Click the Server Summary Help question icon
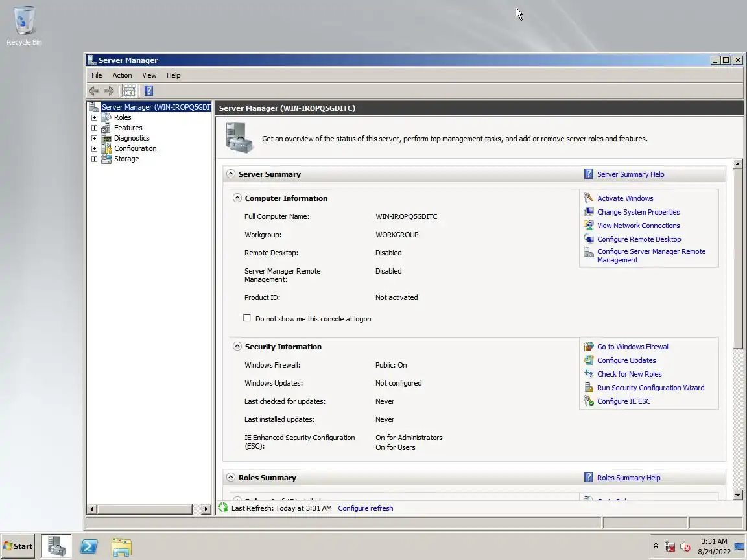The height and width of the screenshot is (560, 747). pos(588,174)
